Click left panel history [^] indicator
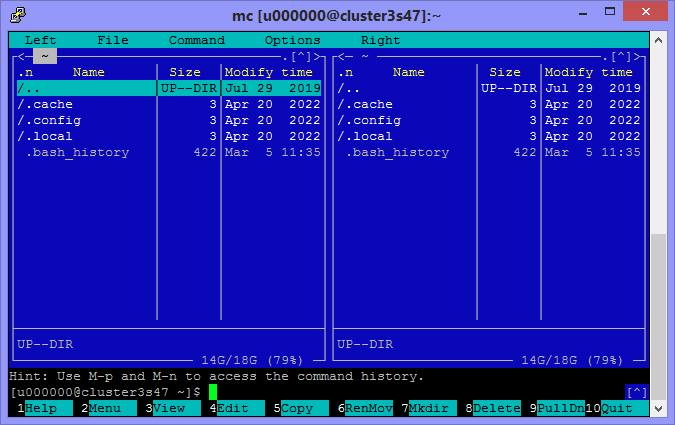The height and width of the screenshot is (425, 675). [304, 57]
